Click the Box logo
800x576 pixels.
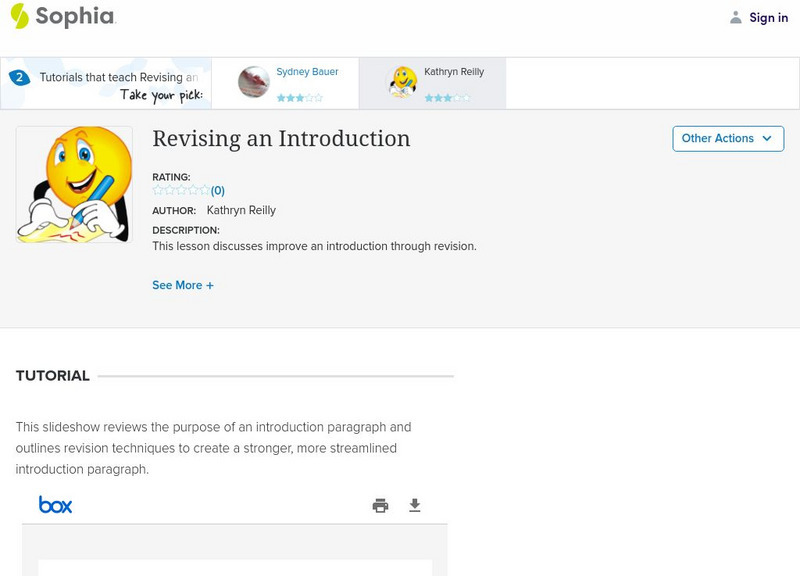[x=56, y=505]
